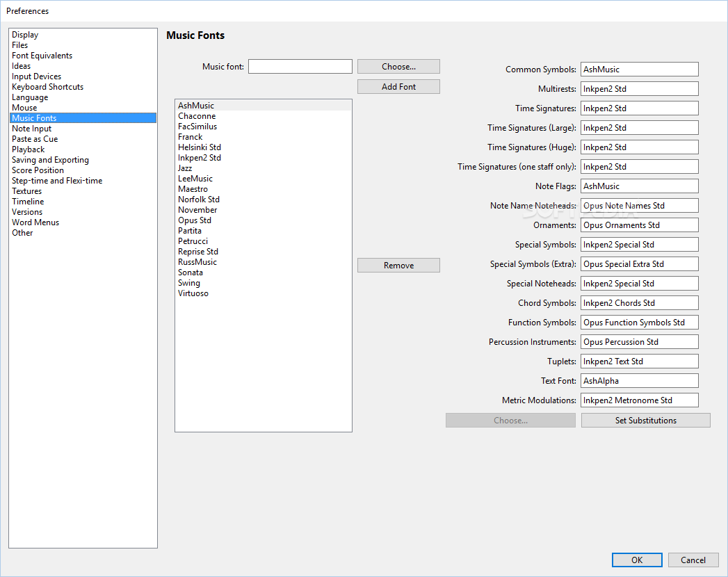Go to Note Input preferences

click(x=83, y=129)
